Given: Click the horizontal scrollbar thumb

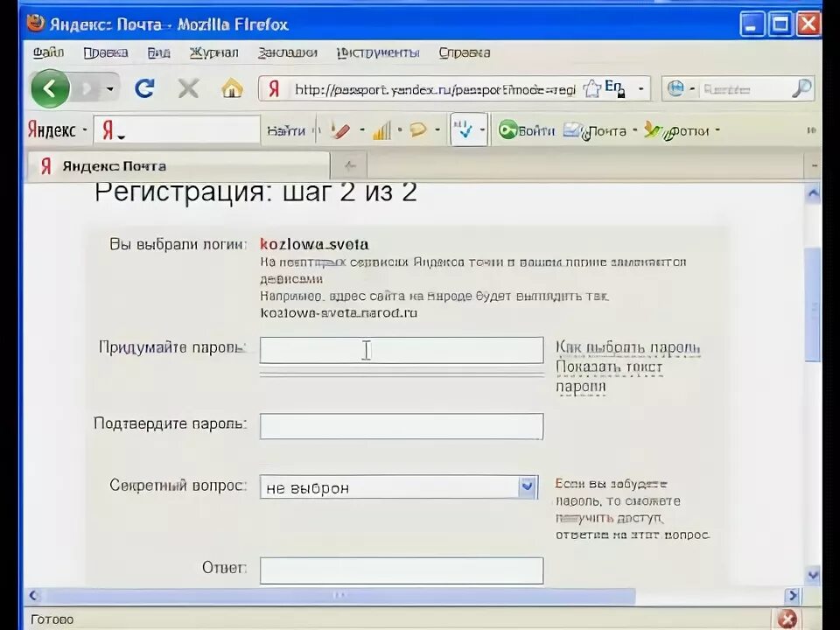Looking at the screenshot, I should 339,595.
